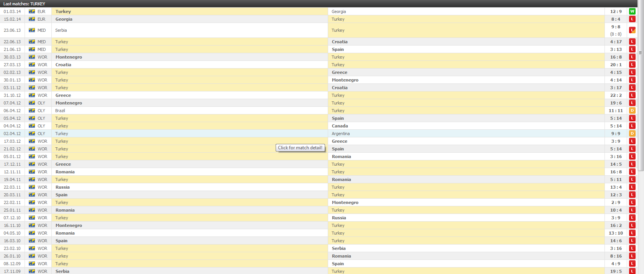644x274 pixels.
Task: Click the L badge for the 27.03.13 row
Action: [x=632, y=65]
